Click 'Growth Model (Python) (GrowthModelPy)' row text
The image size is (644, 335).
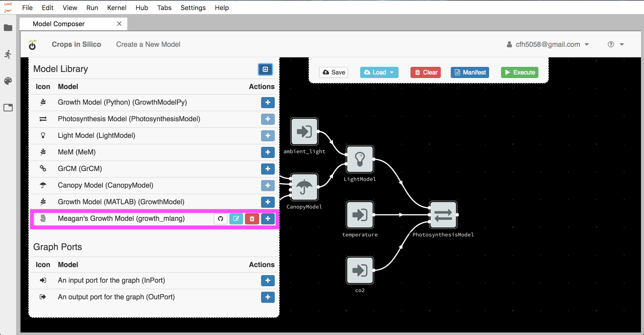(x=122, y=102)
